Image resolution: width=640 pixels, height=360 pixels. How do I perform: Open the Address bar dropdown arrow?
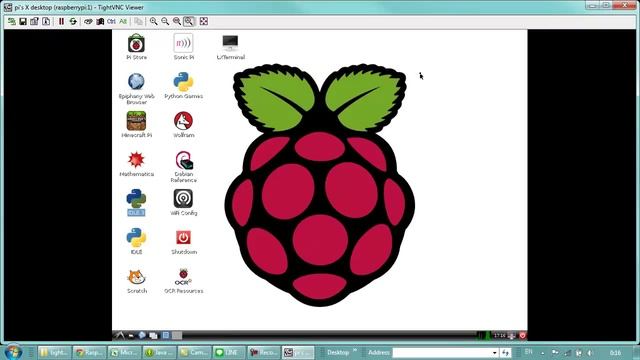click(495, 352)
